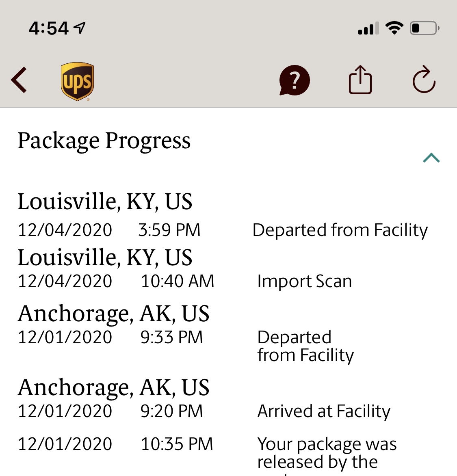Tap the cellular signal bars
The width and height of the screenshot is (457, 476).
368,28
